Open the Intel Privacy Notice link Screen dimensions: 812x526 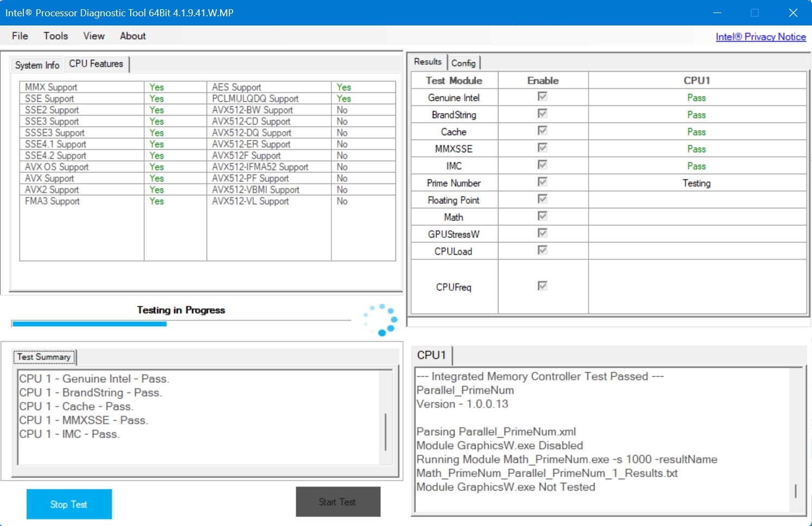tap(760, 37)
